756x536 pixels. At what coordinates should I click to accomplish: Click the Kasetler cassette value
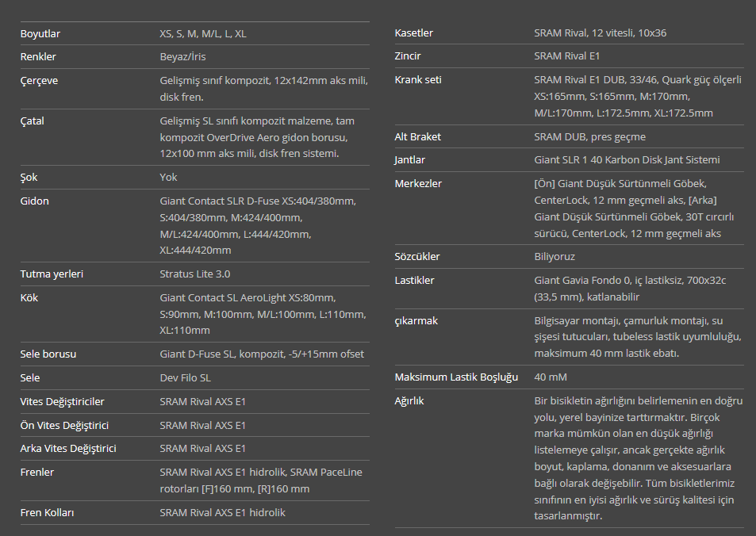click(x=601, y=33)
